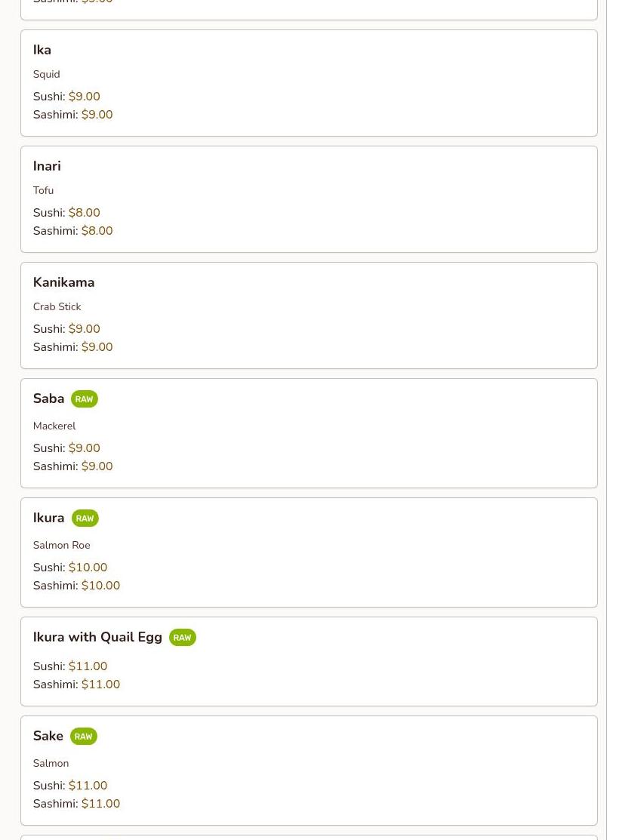The width and height of the screenshot is (622, 840).
Task: Click the Crab Stick description text
Action: click(x=57, y=306)
